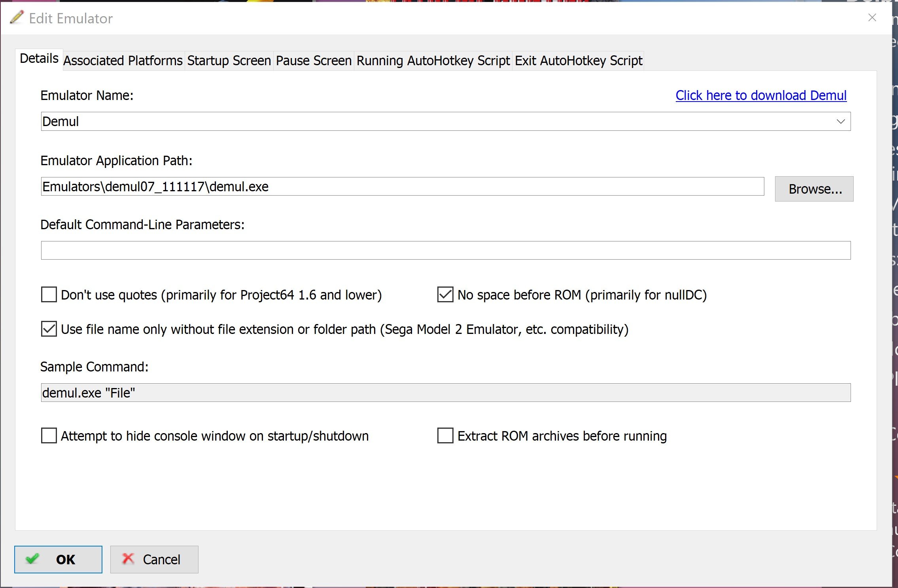
Task: Close the Edit Emulator dialog
Action: (872, 17)
